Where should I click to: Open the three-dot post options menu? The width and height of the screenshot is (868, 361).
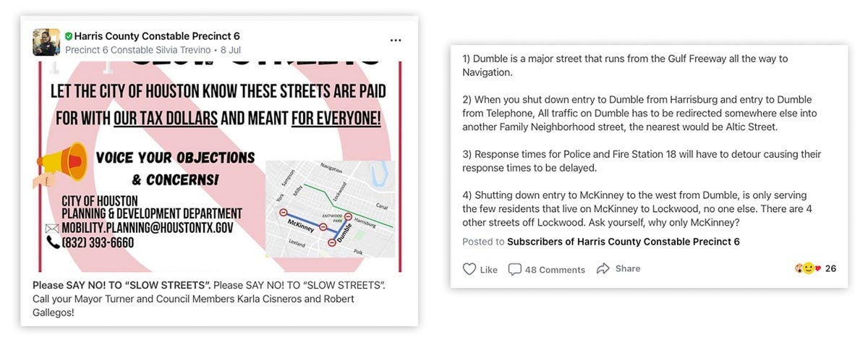pos(396,41)
